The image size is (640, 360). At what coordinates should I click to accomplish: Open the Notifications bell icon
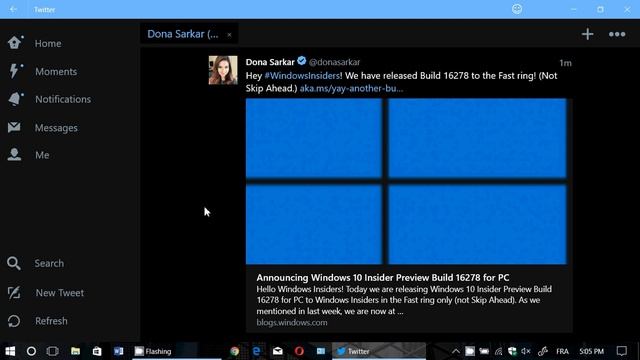[15, 99]
